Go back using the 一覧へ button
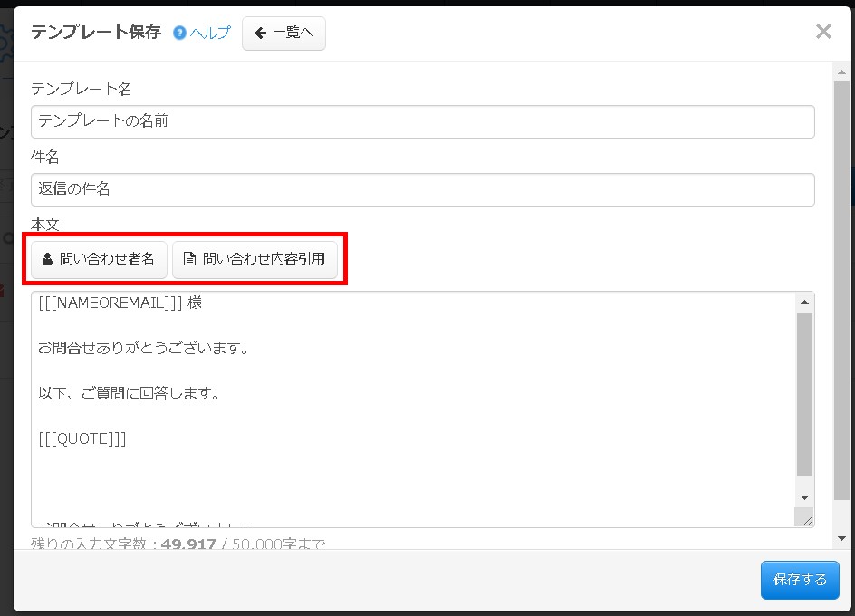The image size is (855, 616). coord(283,33)
